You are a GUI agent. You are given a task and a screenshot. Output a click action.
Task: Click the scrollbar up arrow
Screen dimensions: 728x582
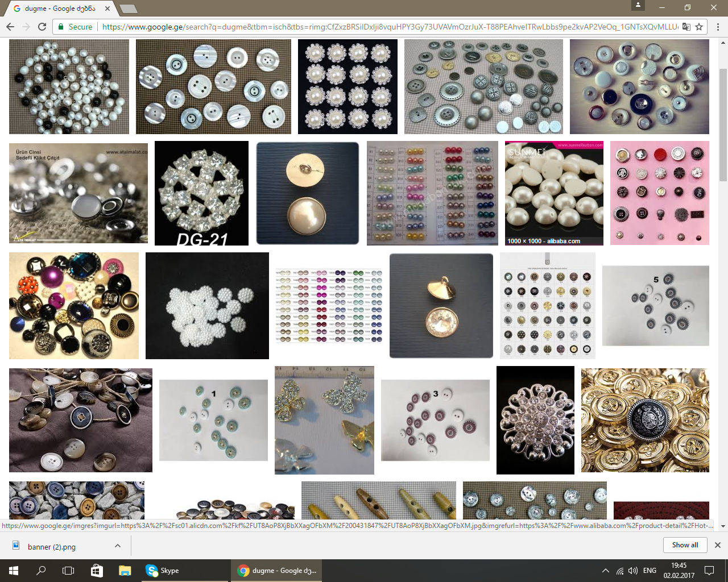tap(723, 42)
